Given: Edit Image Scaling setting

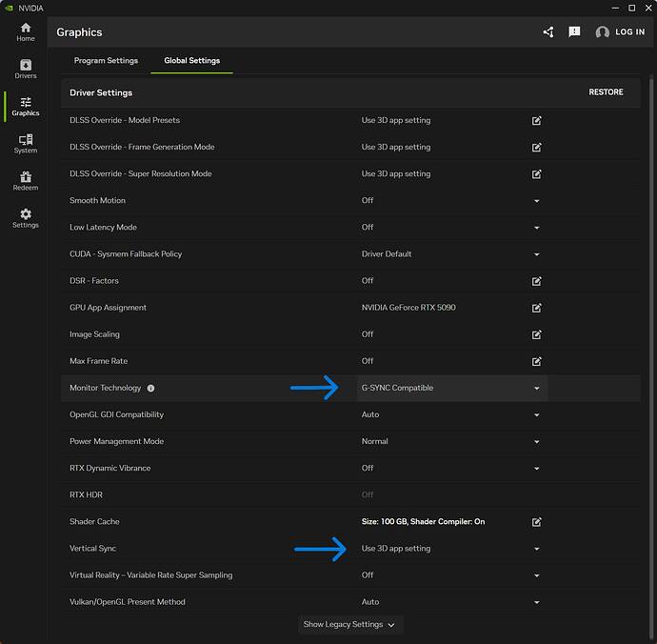Looking at the screenshot, I should coord(536,335).
